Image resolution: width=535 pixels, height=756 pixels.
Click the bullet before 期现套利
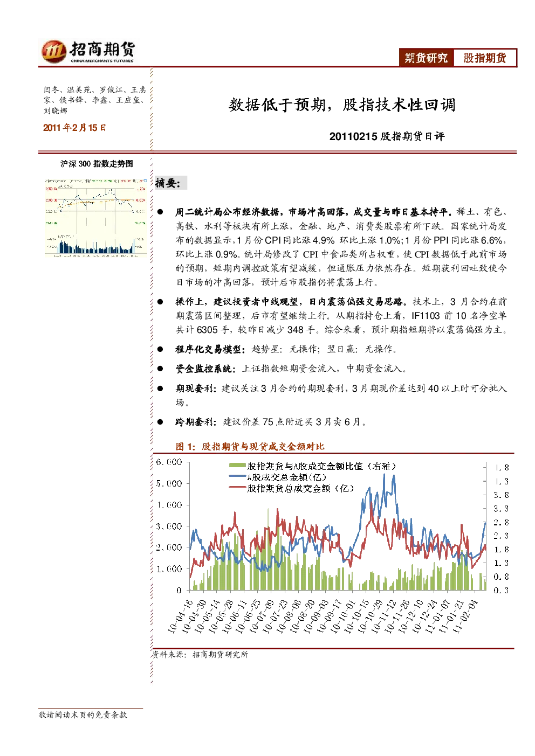tap(160, 389)
